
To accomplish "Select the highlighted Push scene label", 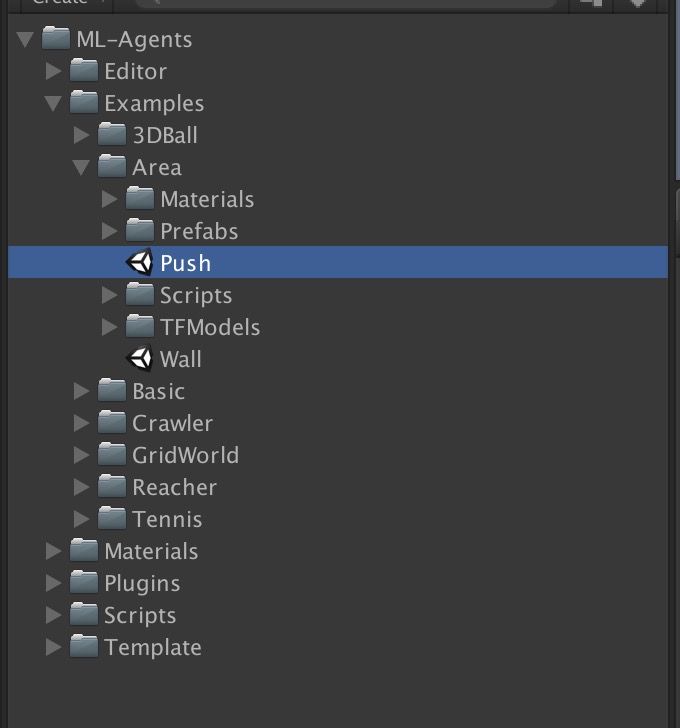I will 185,264.
